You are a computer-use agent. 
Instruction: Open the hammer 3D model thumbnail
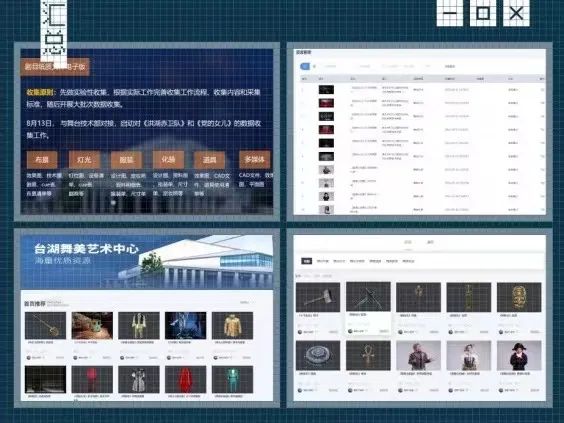point(318,297)
